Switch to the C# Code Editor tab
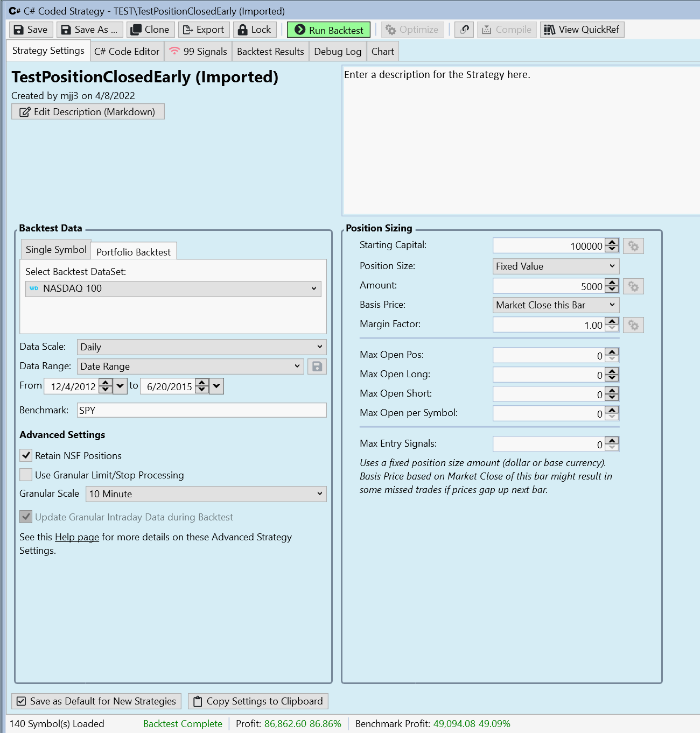 pos(127,52)
